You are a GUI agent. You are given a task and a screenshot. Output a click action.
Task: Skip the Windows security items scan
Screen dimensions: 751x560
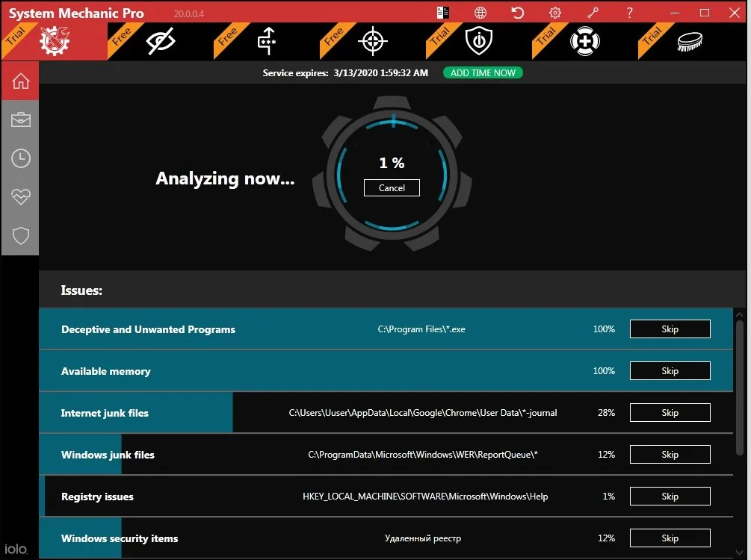click(670, 538)
